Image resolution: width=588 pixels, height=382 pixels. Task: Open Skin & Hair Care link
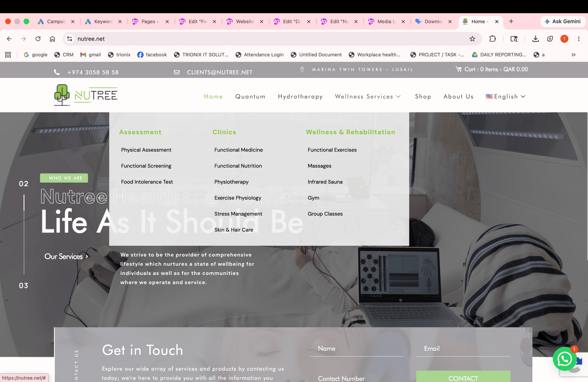coord(233,230)
